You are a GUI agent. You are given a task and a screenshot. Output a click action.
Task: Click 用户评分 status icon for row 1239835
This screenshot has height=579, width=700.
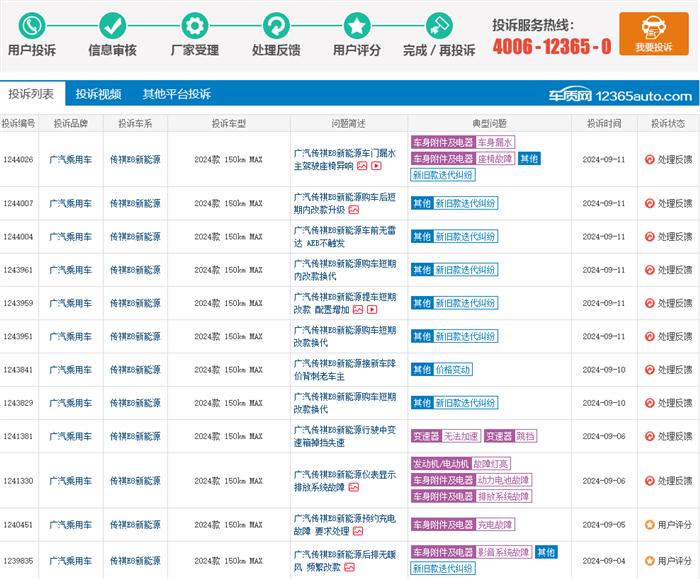[650, 560]
